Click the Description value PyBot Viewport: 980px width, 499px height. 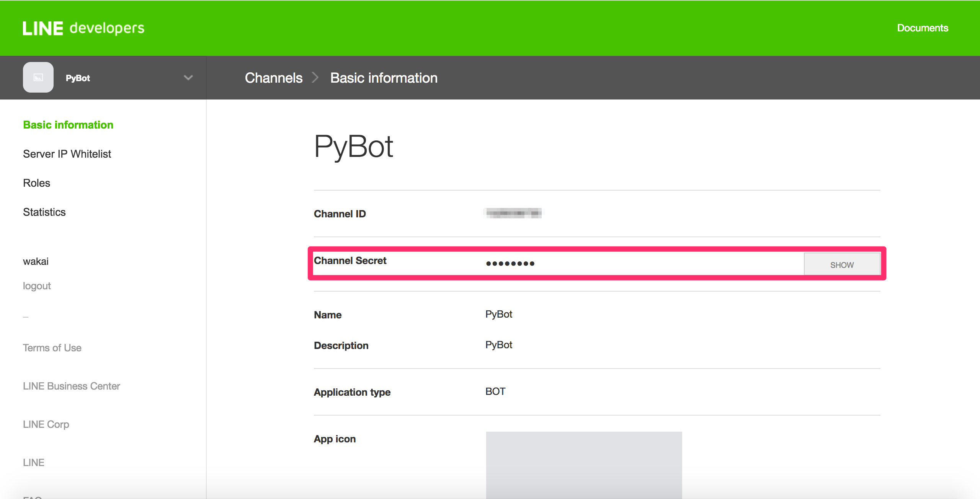(x=498, y=345)
